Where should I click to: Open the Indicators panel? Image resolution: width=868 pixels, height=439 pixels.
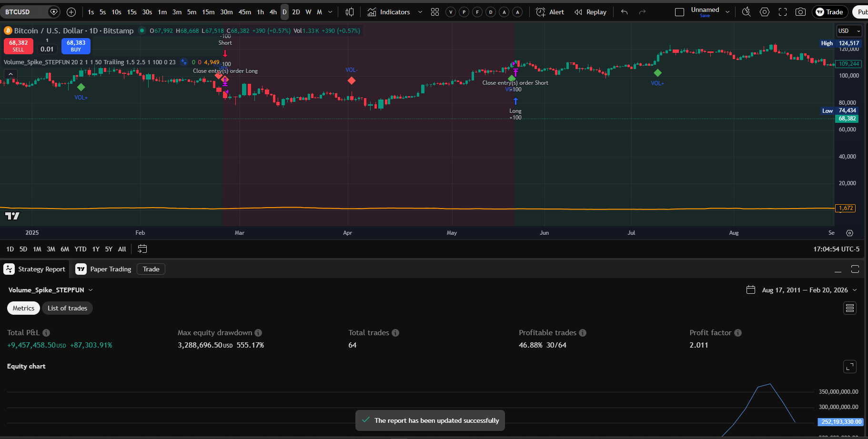tap(394, 12)
